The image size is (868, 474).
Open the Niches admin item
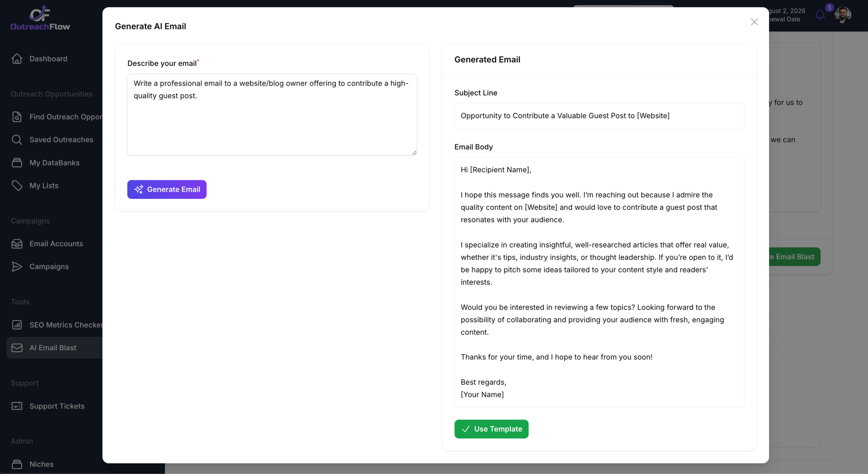click(41, 464)
